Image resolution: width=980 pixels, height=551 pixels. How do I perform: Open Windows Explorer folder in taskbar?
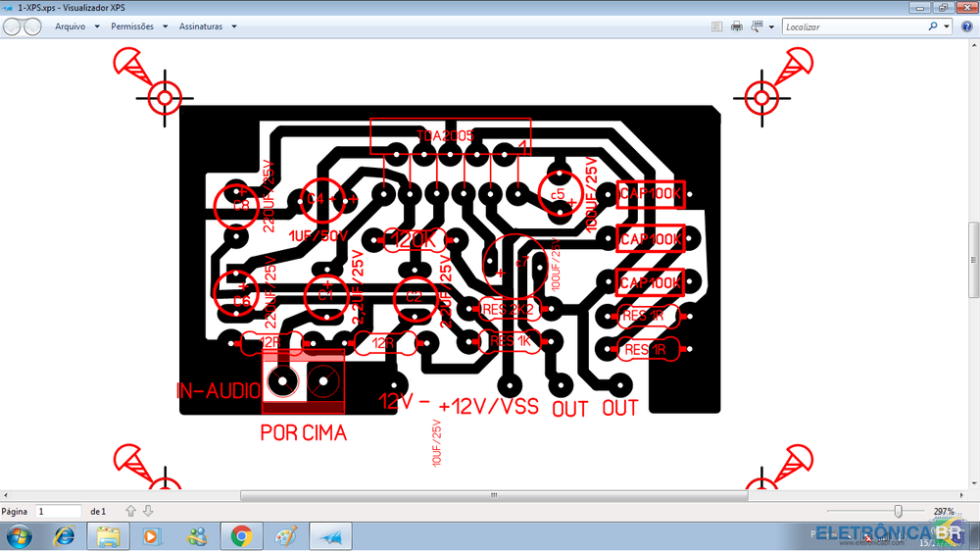pyautogui.click(x=109, y=536)
